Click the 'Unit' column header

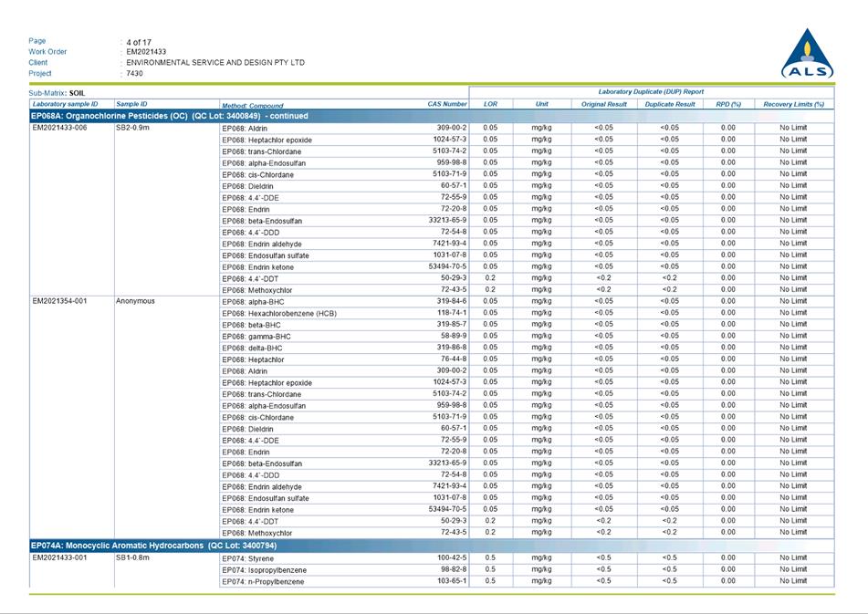point(542,104)
